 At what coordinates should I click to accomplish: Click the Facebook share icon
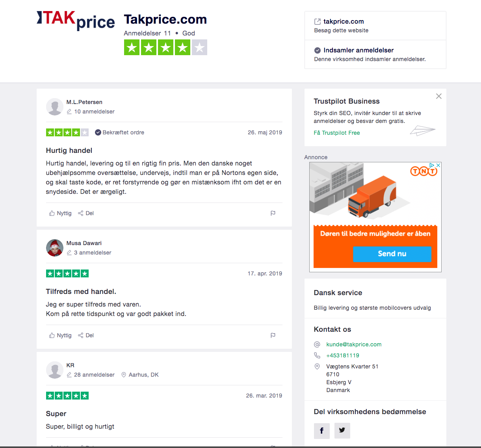click(321, 431)
